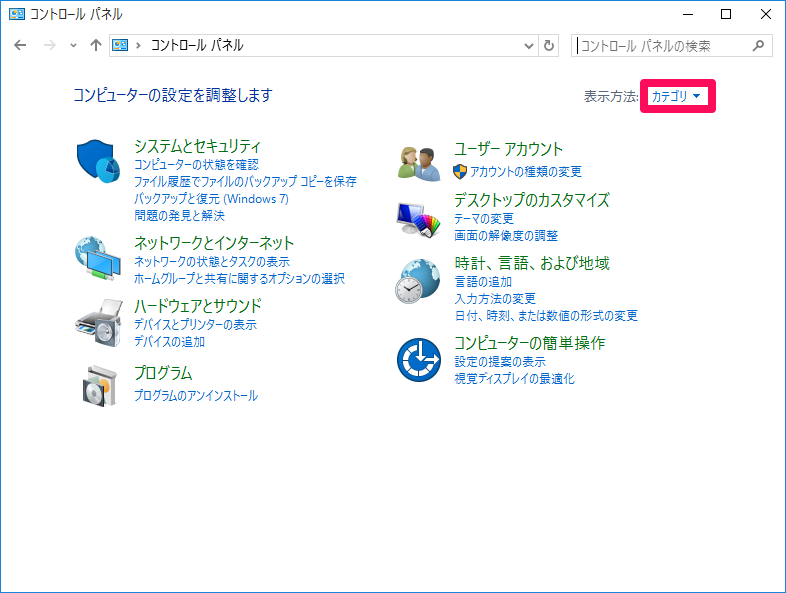Click the System and Security shield icon
The image size is (786, 593).
point(98,160)
